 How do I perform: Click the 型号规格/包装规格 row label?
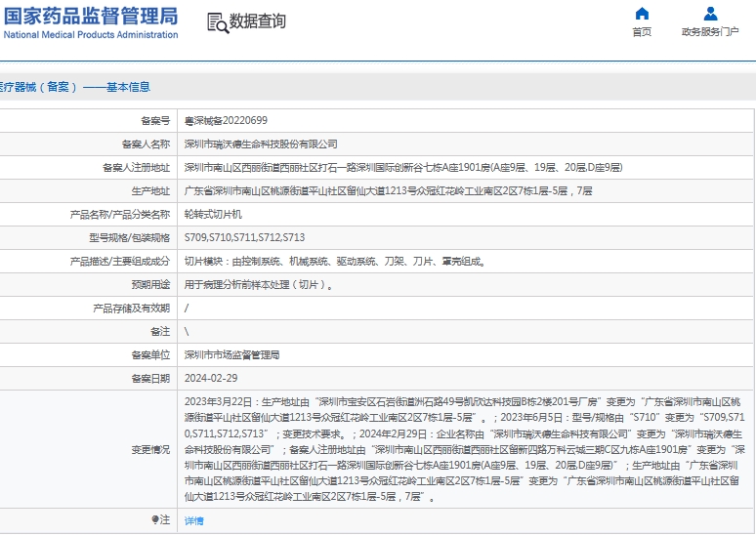point(130,237)
